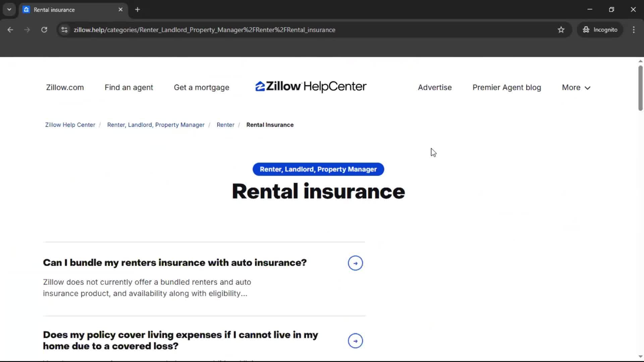Open the arrow icon next to renters insurance question
644x362 pixels.
coord(355,263)
